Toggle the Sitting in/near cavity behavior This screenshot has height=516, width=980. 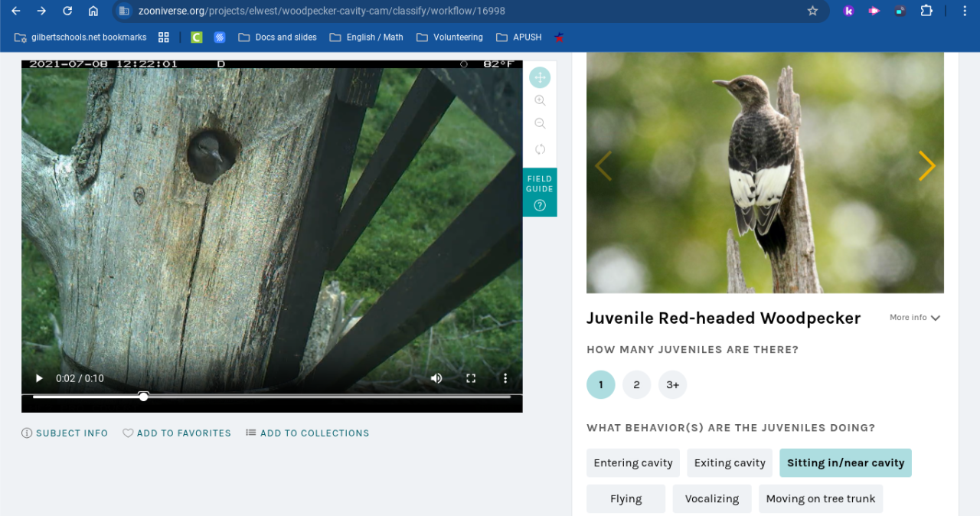click(x=846, y=462)
